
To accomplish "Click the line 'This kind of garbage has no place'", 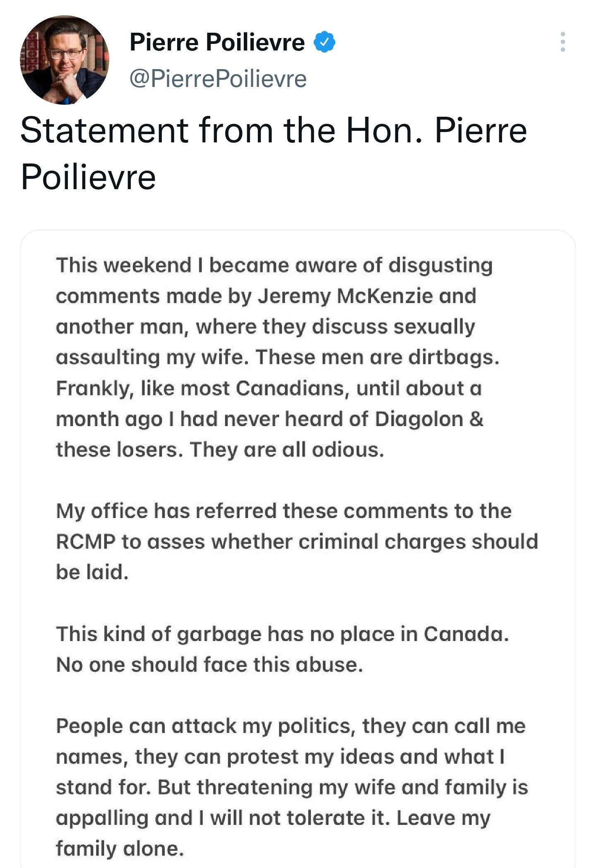I will 282,634.
